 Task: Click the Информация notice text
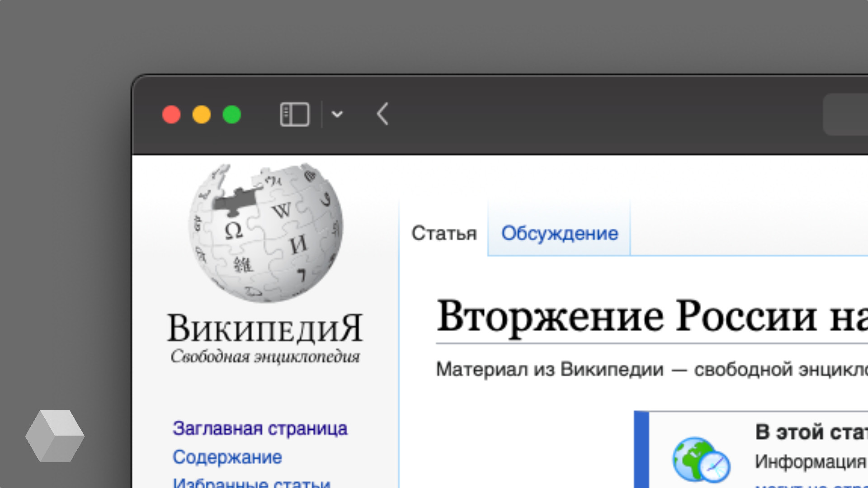tap(810, 462)
